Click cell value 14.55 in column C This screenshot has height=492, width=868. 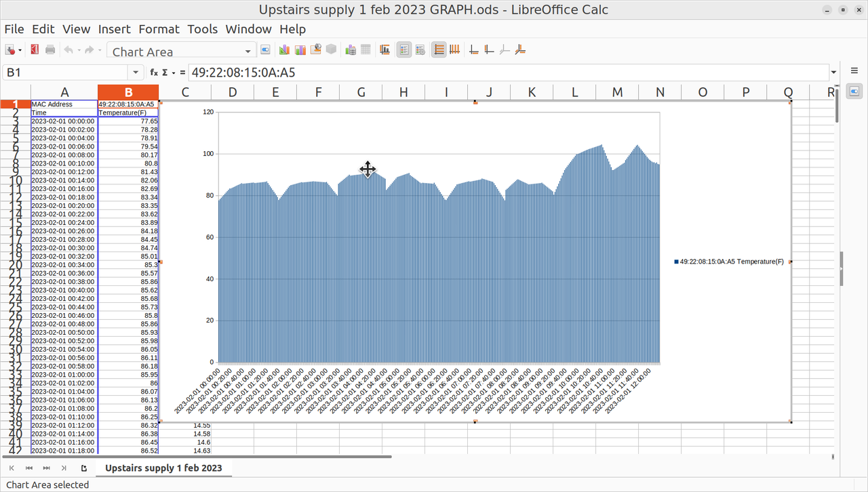coord(185,426)
